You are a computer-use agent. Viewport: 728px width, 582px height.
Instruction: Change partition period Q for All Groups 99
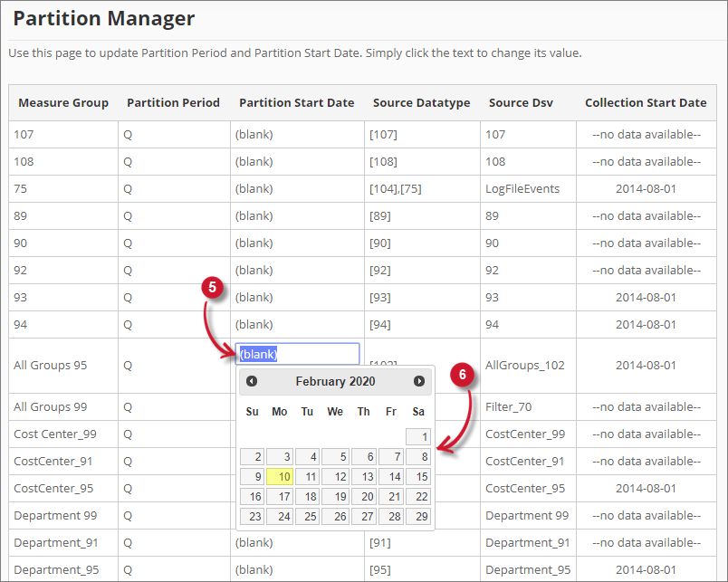(x=128, y=407)
